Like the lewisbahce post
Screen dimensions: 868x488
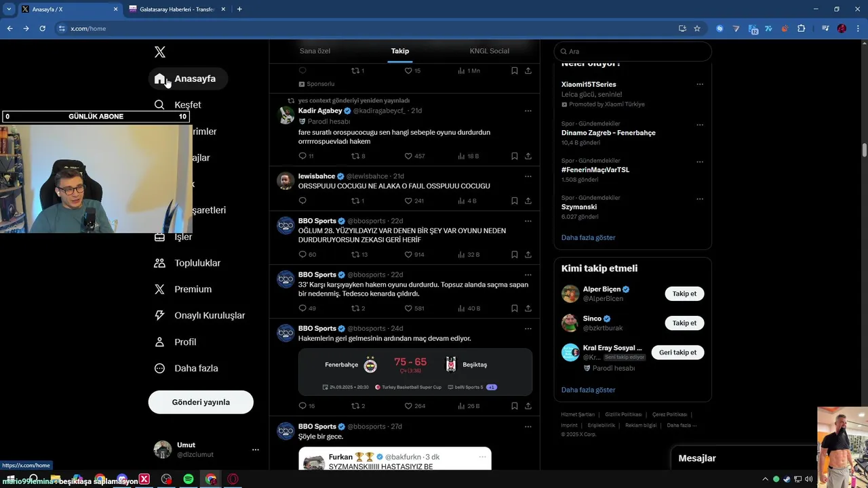[408, 201]
